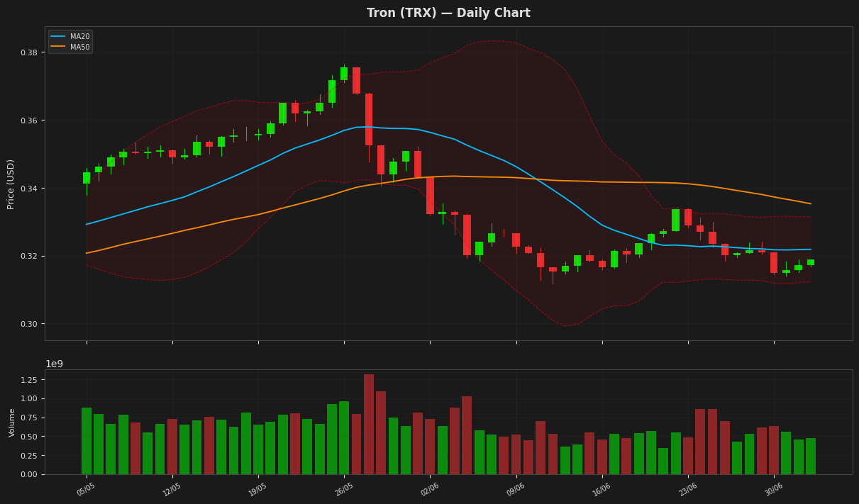This screenshot has height=504, width=859.
Task: Click the tallest red volume bar
Action: coord(369,424)
